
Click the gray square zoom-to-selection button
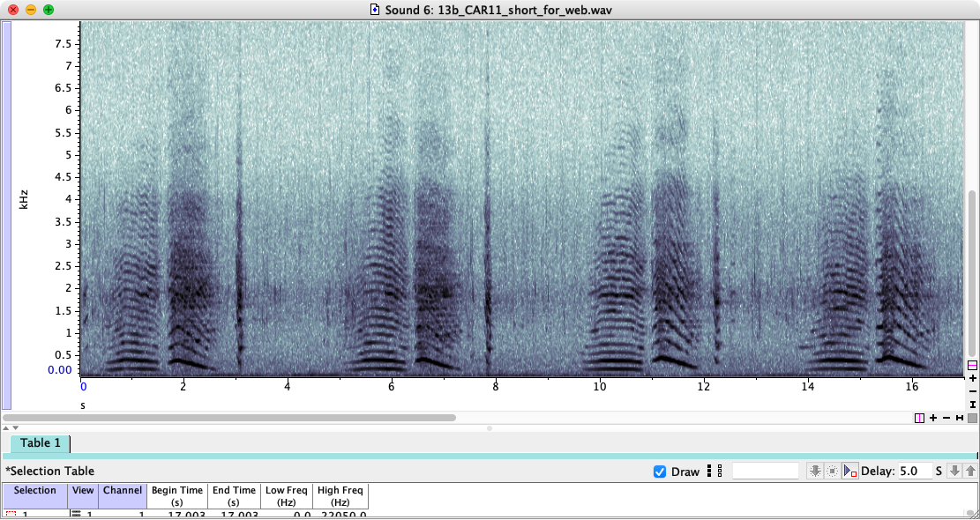point(972,418)
